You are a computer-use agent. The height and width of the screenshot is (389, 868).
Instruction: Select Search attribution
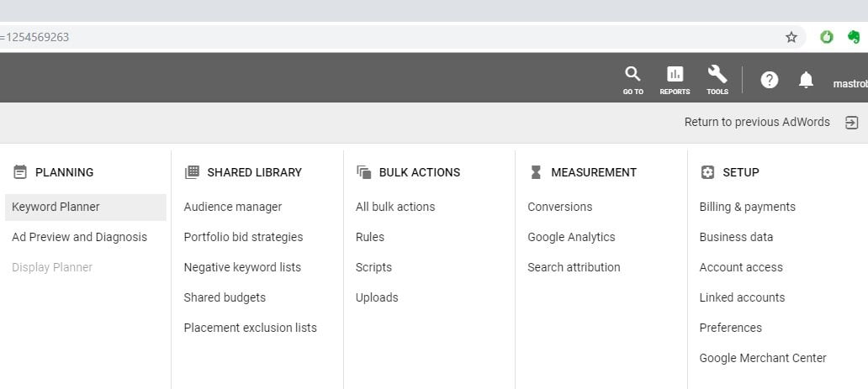tap(574, 267)
